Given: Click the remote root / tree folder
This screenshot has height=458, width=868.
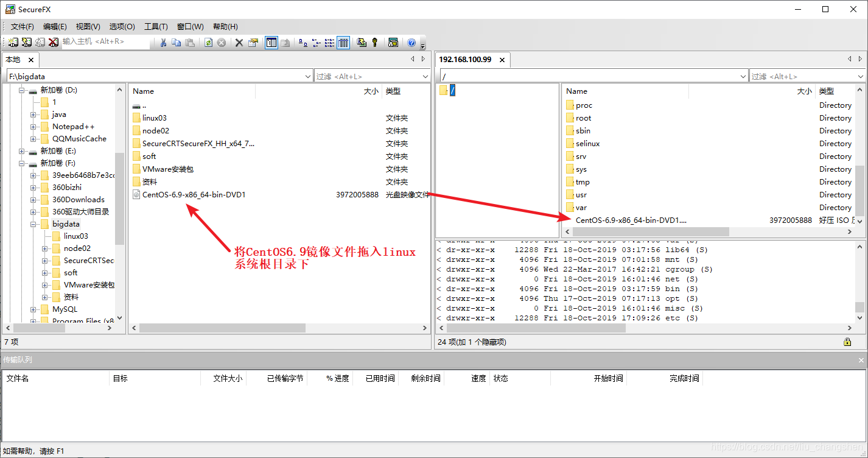Looking at the screenshot, I should click(x=452, y=90).
